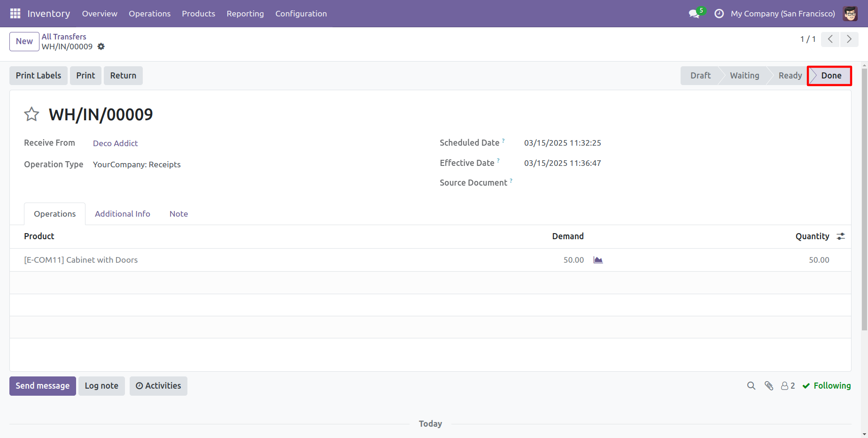Click Log note button
868x438 pixels.
tap(101, 386)
